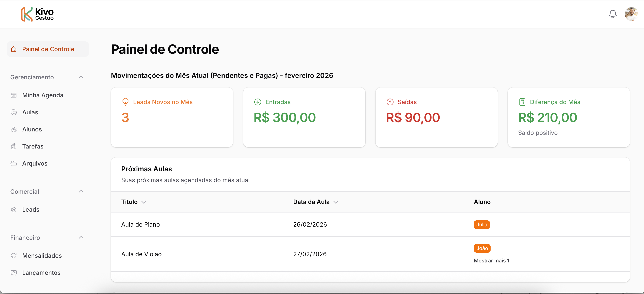Click the Mensalidades refresh icon
The width and height of the screenshot is (644, 294).
(x=14, y=256)
